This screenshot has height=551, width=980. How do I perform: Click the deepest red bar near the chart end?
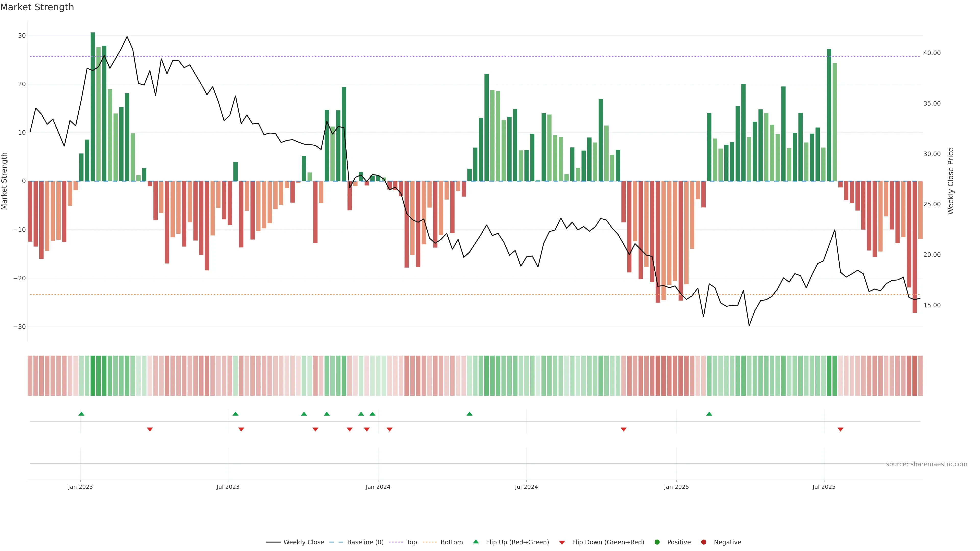pos(914,247)
